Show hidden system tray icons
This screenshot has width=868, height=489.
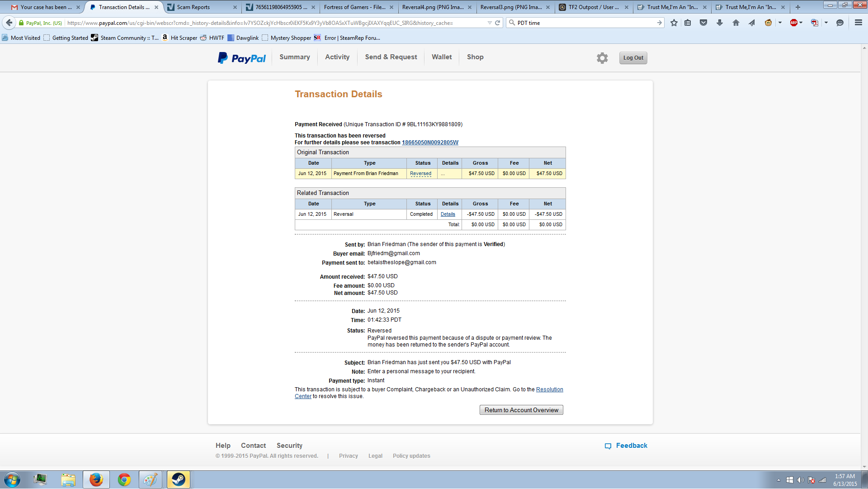point(778,480)
